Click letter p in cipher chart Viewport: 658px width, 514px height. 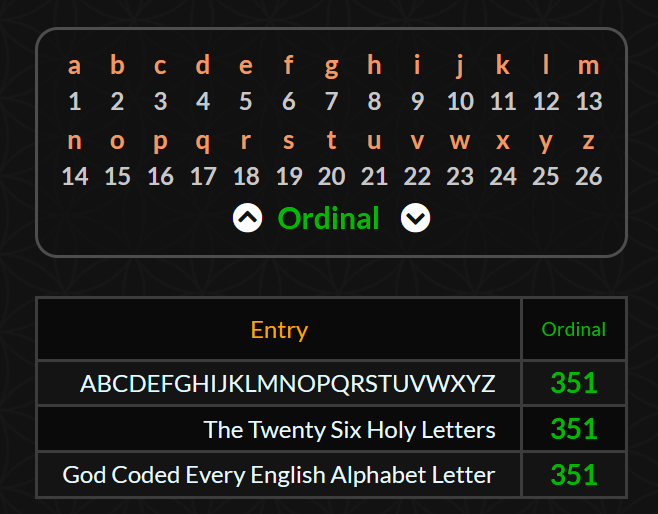coord(160,144)
